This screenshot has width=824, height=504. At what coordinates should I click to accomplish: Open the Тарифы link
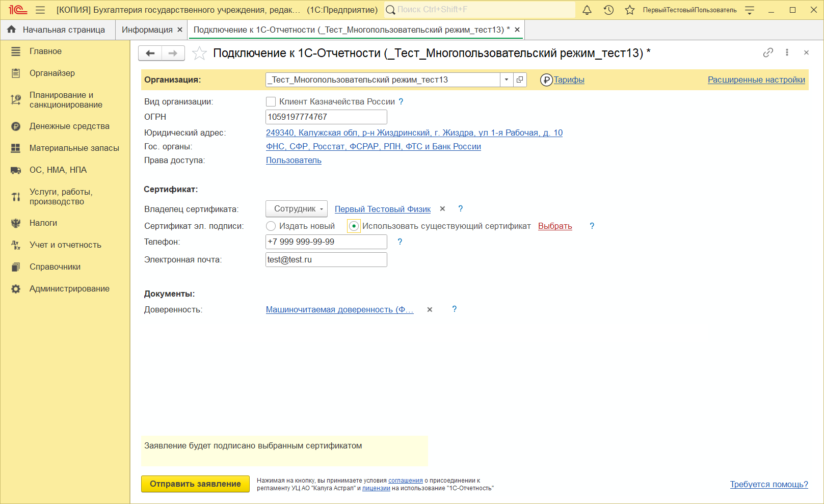coord(569,79)
